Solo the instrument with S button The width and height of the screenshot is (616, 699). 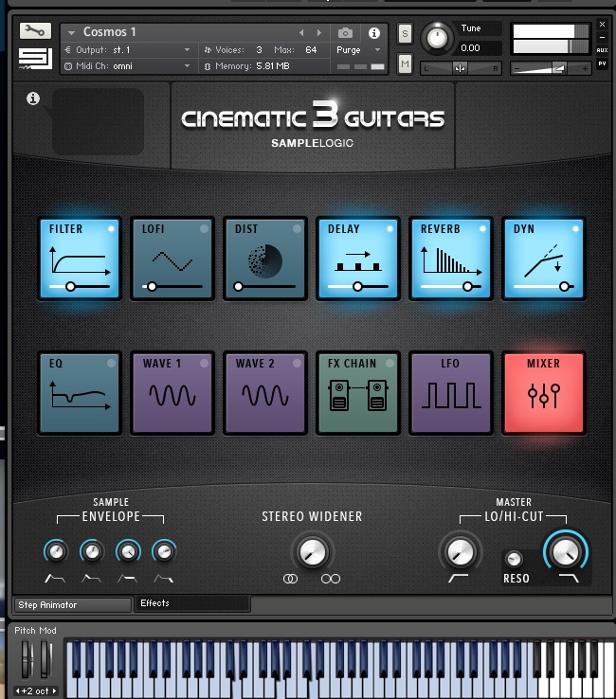(x=406, y=34)
